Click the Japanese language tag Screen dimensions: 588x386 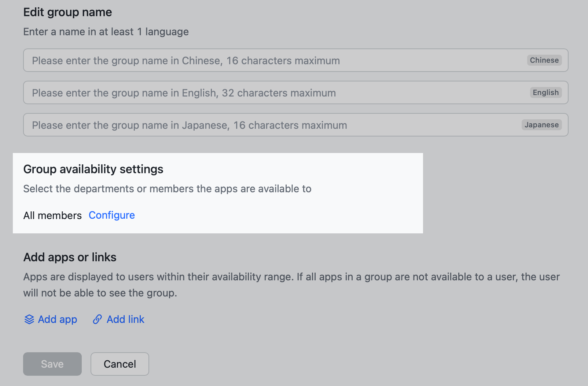[x=541, y=125]
